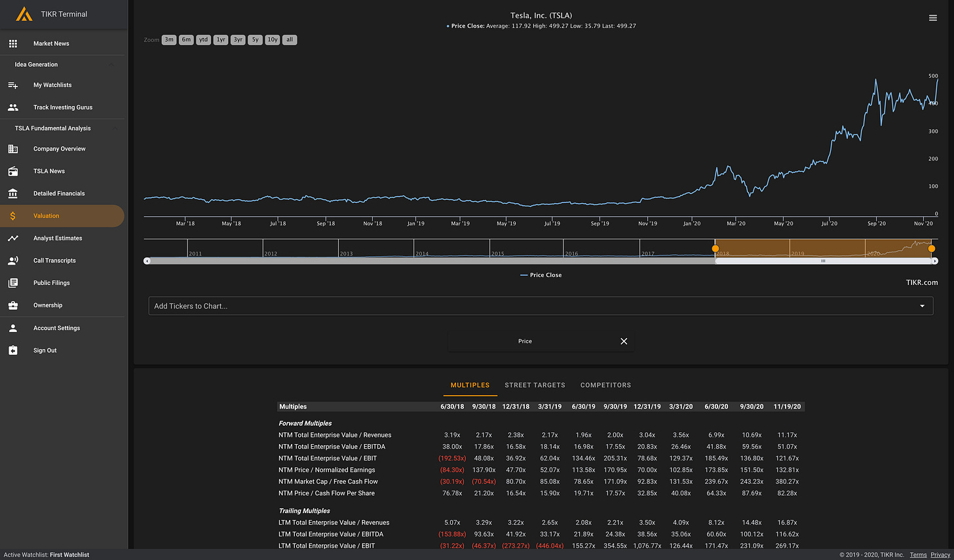Screen dimensions: 954x560
Task: Click the Call Transcripts speaker icon
Action: pyautogui.click(x=13, y=261)
